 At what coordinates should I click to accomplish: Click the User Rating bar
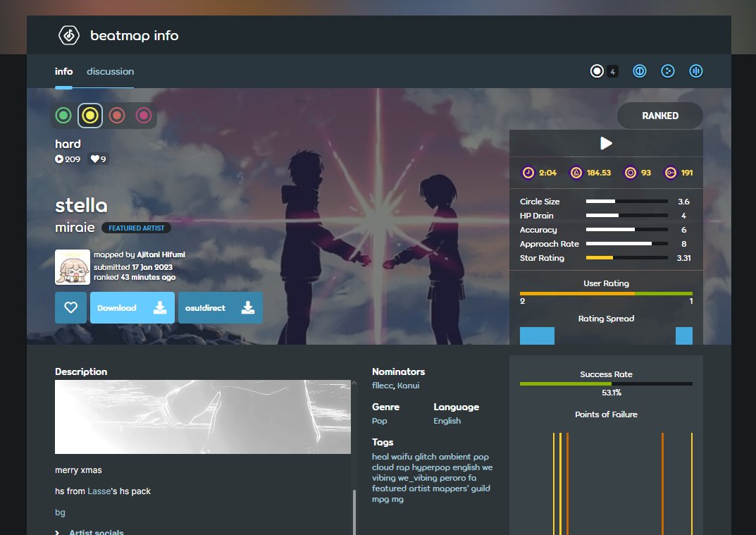click(x=606, y=293)
